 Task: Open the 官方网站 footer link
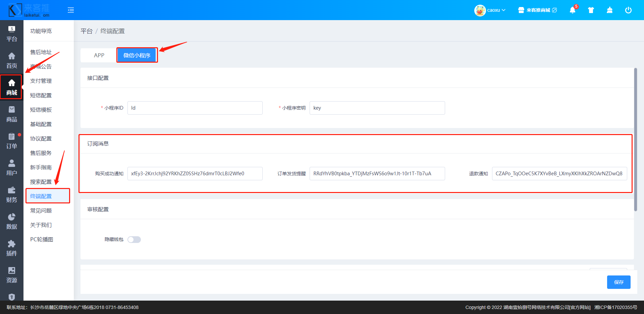(580, 307)
